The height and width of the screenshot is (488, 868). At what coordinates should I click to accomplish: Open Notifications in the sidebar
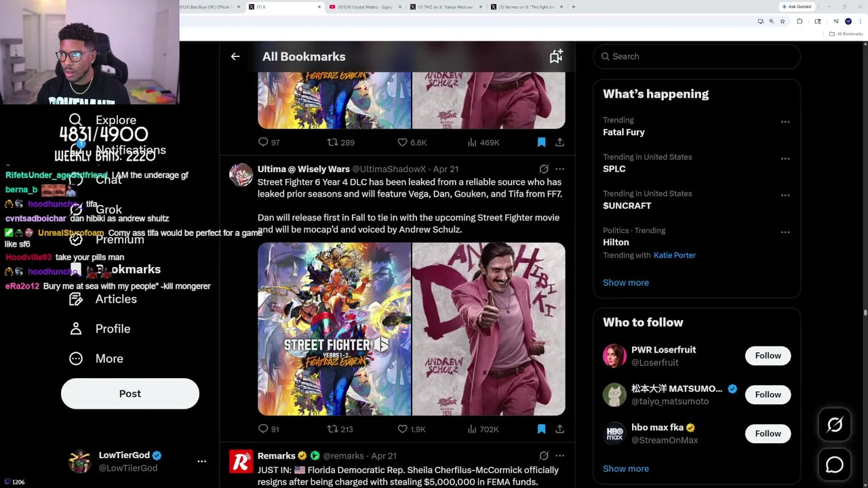coord(118,150)
